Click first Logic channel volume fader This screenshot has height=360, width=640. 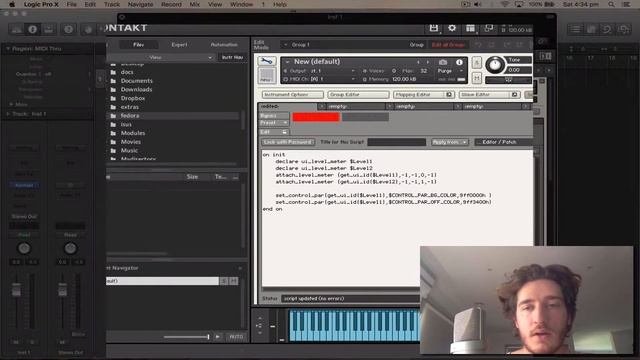click(x=16, y=289)
